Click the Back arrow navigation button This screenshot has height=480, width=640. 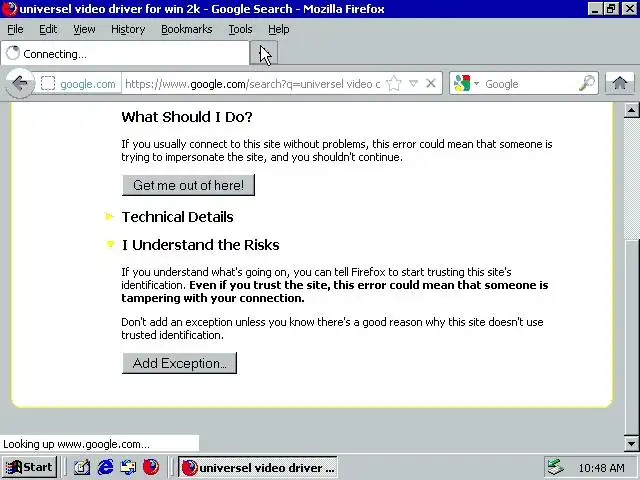[19, 84]
